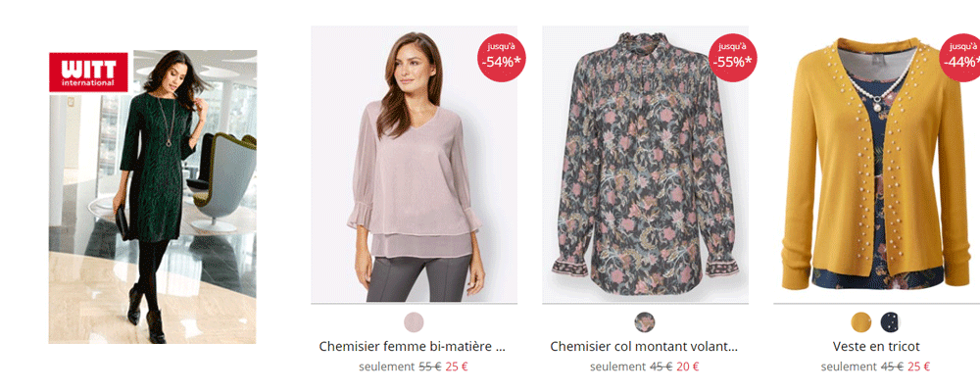Click the -54% discount badge
Screen dimensions: 980x392
coord(501,58)
